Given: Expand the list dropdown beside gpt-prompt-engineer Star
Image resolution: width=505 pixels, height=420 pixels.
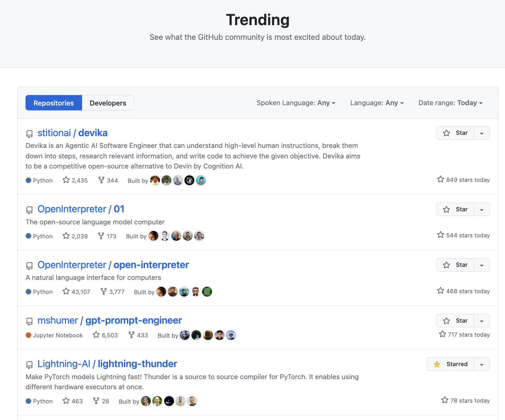Looking at the screenshot, I should (482, 320).
